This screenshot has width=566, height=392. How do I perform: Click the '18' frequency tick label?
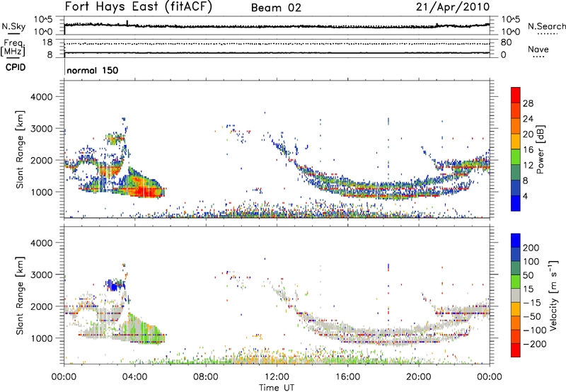tap(47, 42)
